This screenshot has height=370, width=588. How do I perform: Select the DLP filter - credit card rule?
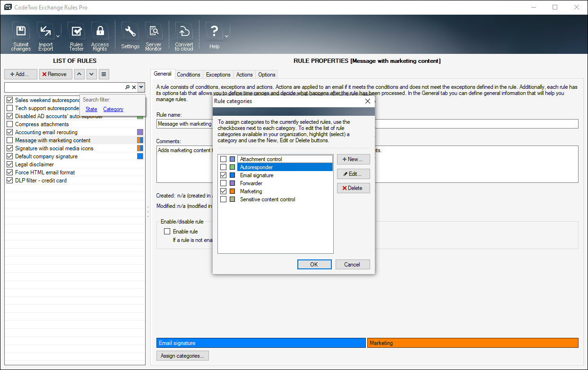click(41, 181)
